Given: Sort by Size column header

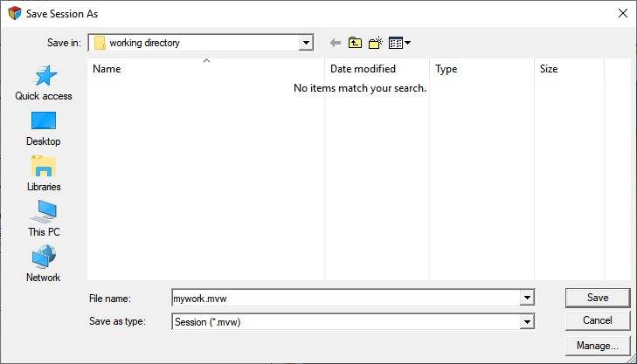Looking at the screenshot, I should click(x=569, y=69).
